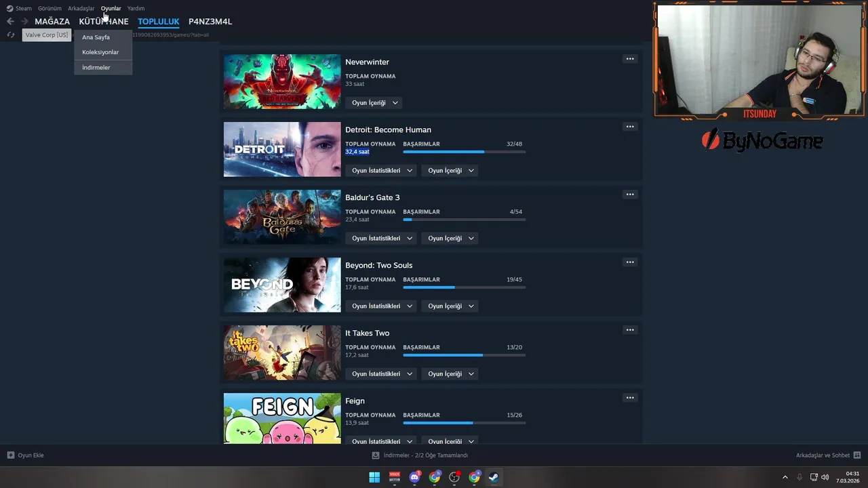
Task: Show hidden system tray icons
Action: (785, 477)
